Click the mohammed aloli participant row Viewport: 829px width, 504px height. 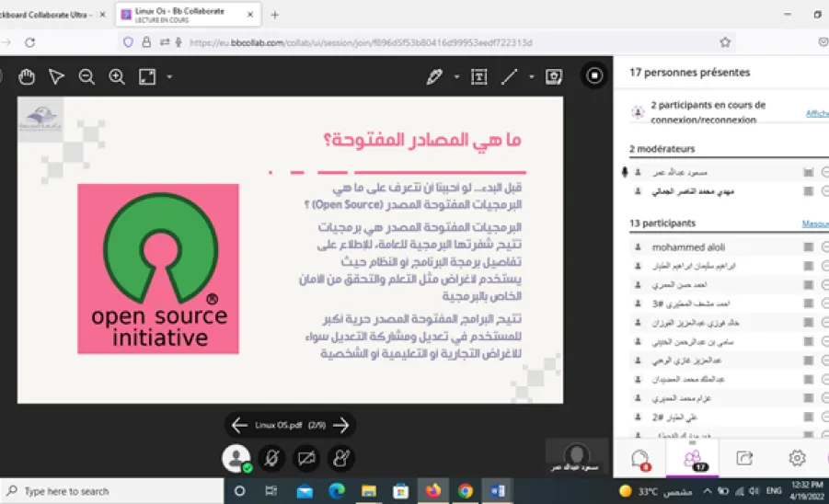pyautogui.click(x=730, y=246)
